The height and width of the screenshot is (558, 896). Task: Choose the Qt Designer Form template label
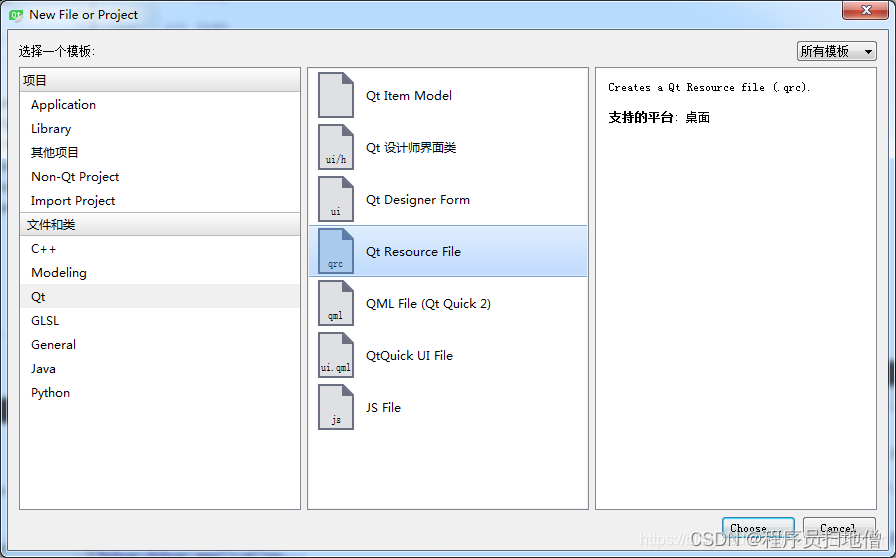click(x=418, y=200)
